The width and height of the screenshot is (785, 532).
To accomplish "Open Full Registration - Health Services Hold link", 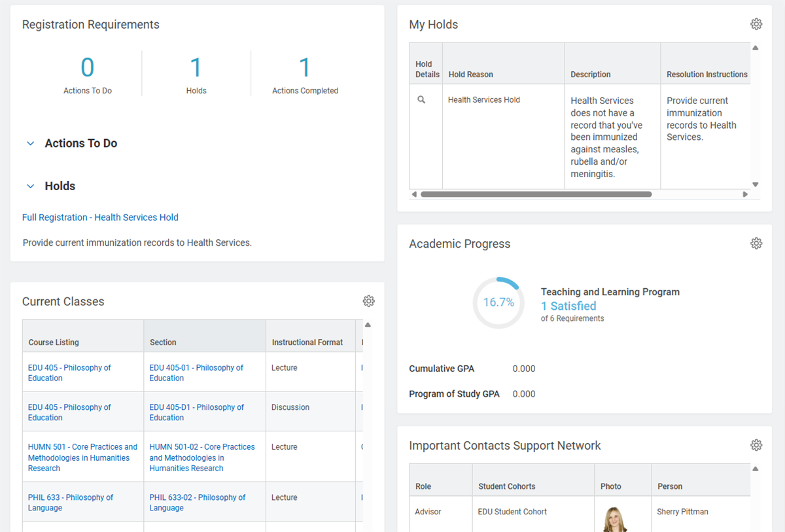I will click(100, 218).
